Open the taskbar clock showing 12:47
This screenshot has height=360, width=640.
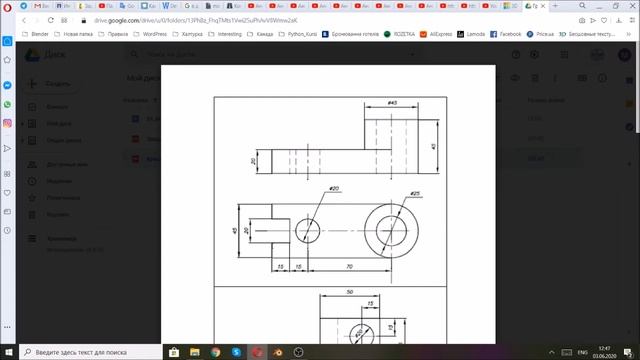coord(604,352)
